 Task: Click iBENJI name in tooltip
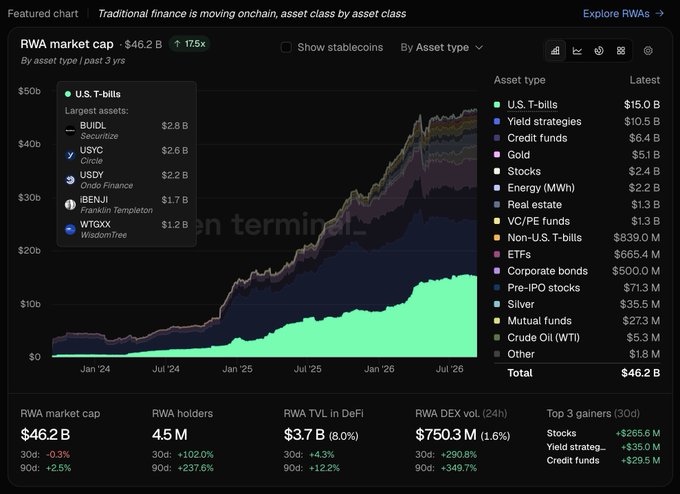[x=94, y=200]
